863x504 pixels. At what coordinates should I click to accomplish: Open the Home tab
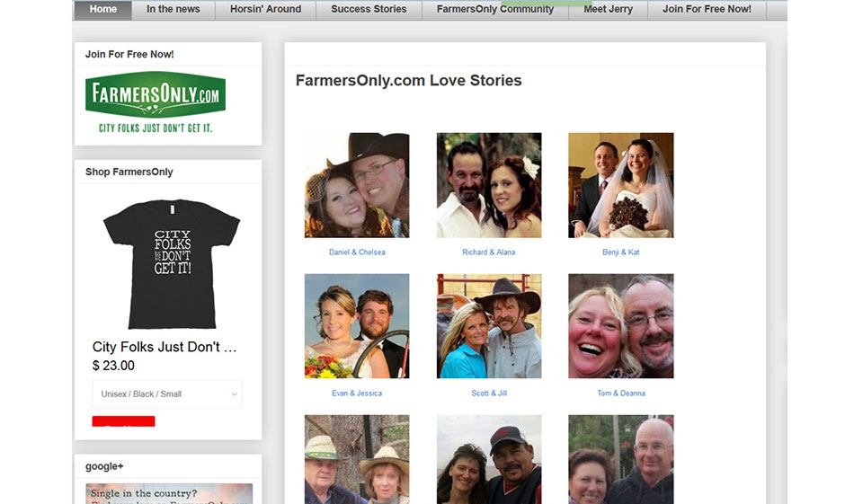tap(103, 10)
